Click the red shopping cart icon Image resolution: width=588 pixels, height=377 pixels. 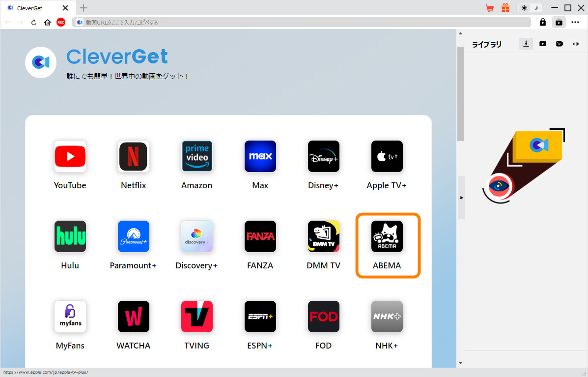tap(490, 8)
